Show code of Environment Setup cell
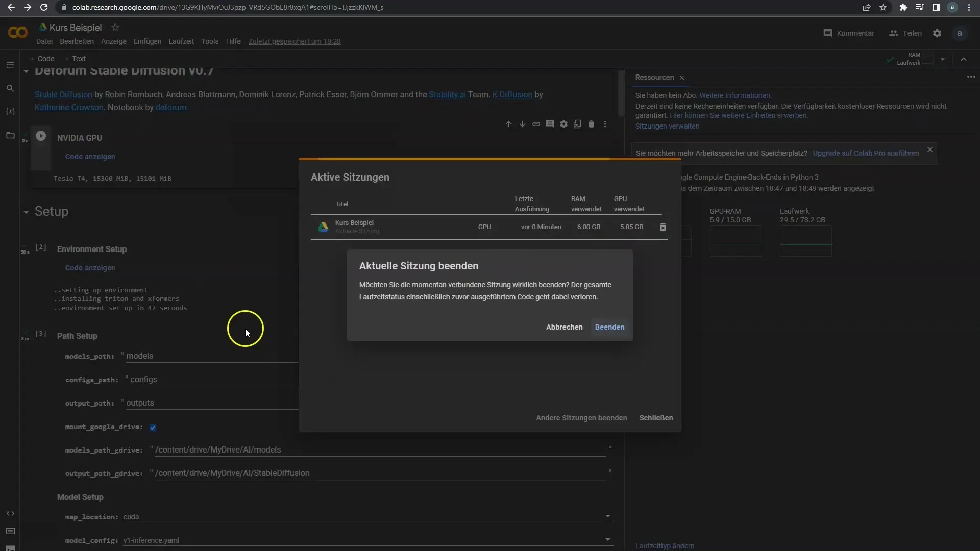Viewport: 980px width, 551px height. 90,268
